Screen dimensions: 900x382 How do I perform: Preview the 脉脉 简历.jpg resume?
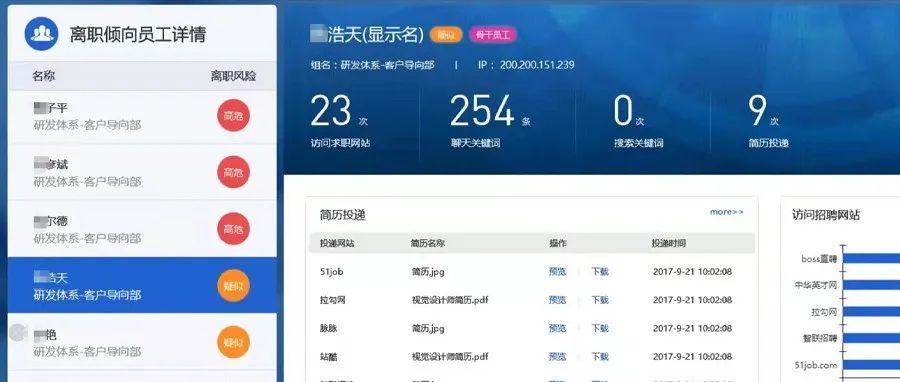pos(557,328)
